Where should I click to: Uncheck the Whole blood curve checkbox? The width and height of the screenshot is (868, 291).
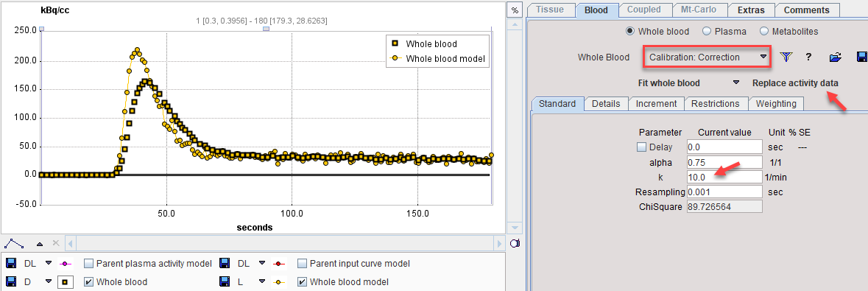pos(89,281)
